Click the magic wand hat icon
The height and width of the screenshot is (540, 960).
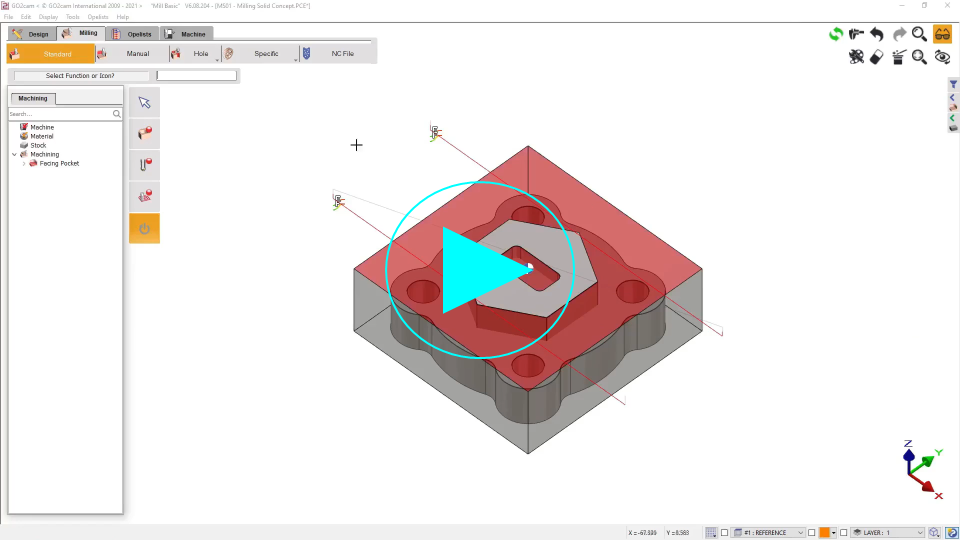(x=899, y=57)
